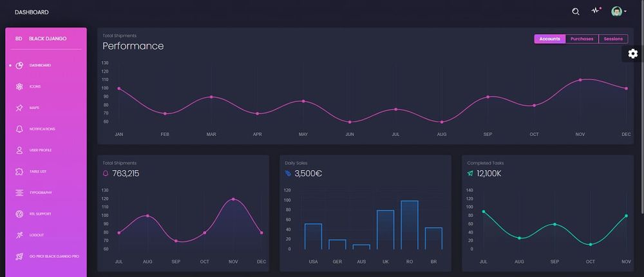Screen dimensions: 644x277
Task: Click the Black Django brand title
Action: (48, 39)
